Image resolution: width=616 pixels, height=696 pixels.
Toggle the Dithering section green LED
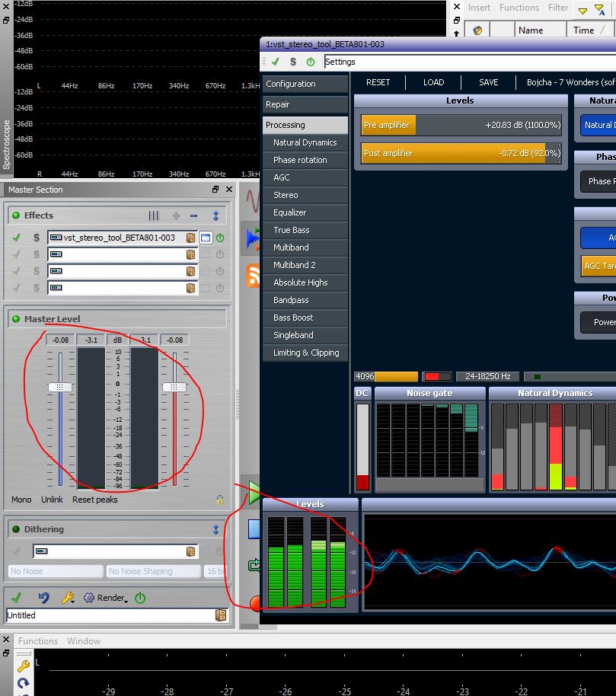[x=16, y=529]
